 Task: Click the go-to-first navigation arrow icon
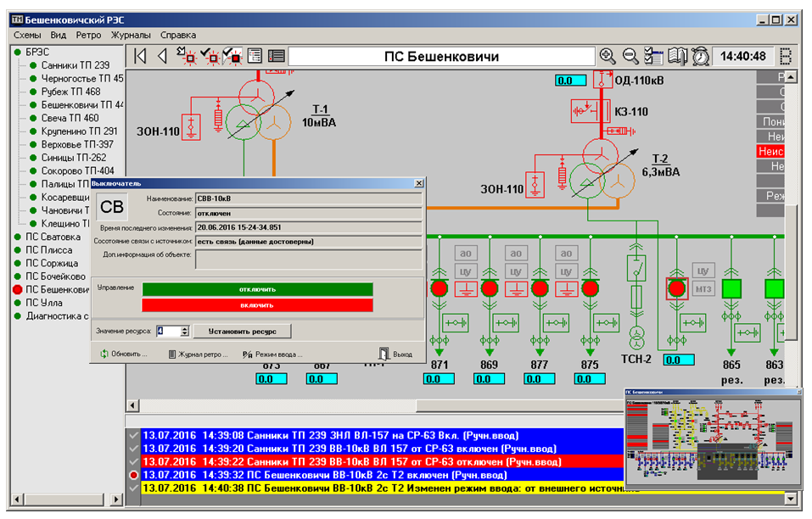[140, 57]
